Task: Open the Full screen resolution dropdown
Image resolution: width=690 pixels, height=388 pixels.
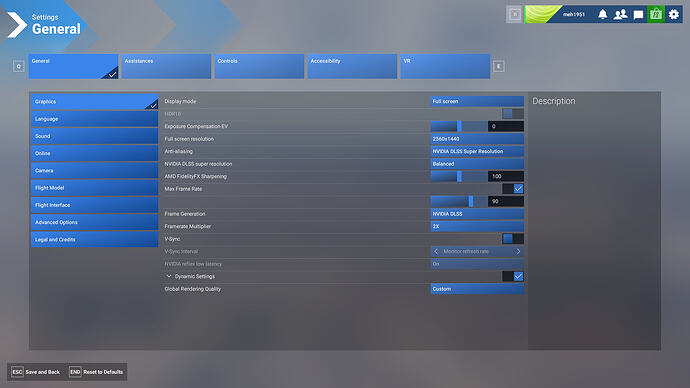Action: pyautogui.click(x=477, y=139)
